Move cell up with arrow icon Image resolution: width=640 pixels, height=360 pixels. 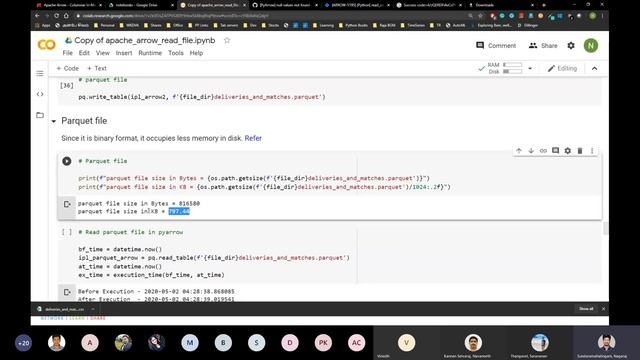pos(519,151)
